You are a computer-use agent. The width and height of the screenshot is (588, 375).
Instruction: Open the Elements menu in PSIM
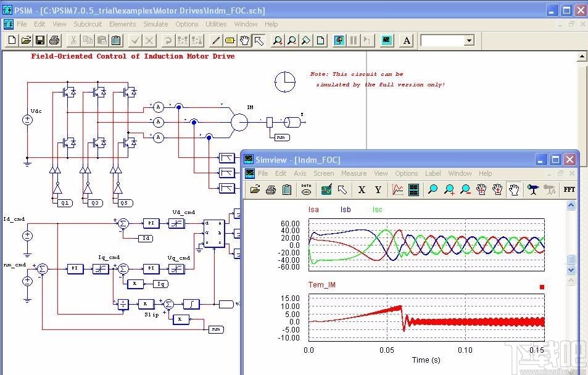[122, 24]
